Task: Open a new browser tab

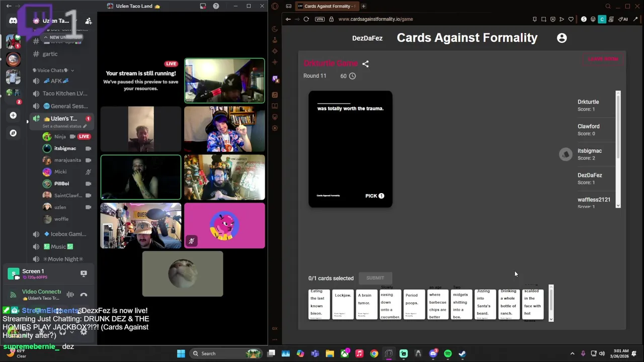Action: tap(363, 6)
